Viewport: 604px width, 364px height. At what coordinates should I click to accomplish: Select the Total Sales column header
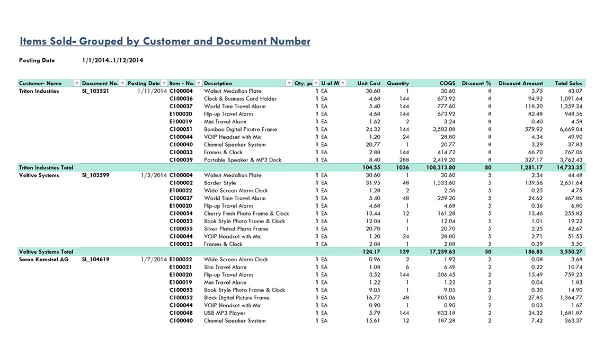point(569,83)
